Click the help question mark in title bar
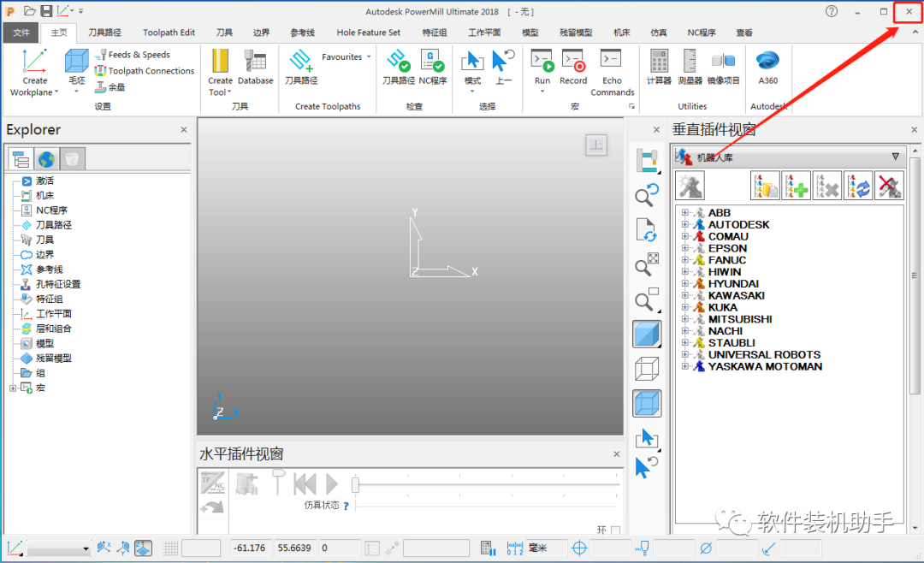The height and width of the screenshot is (563, 924). (832, 11)
